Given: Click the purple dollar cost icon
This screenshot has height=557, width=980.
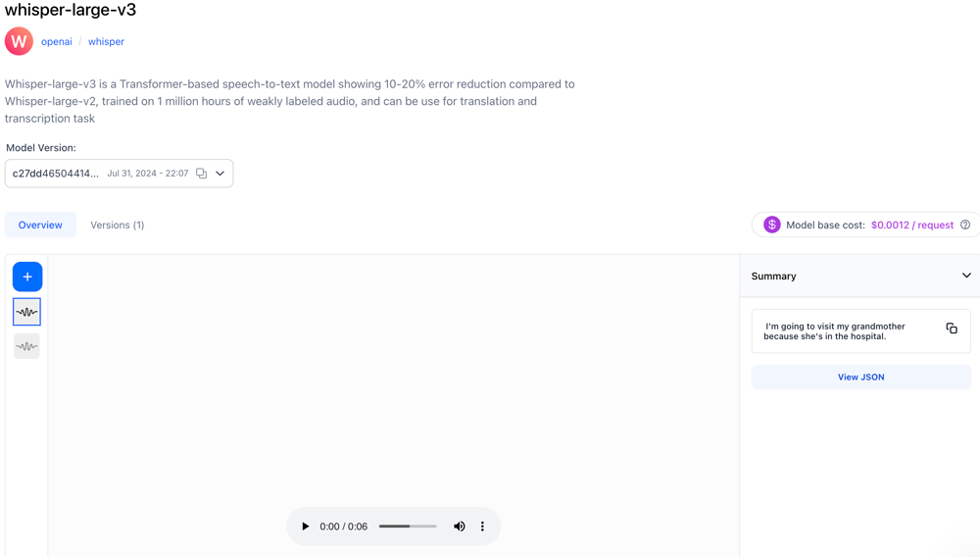Looking at the screenshot, I should [772, 225].
